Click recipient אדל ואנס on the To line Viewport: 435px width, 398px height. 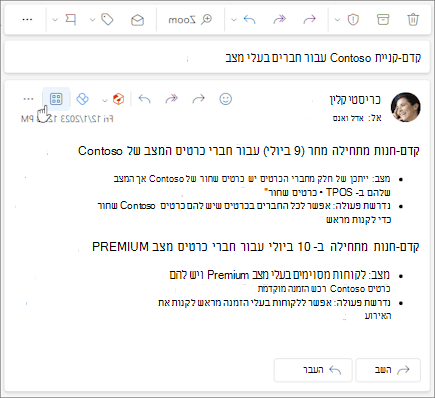pos(348,118)
